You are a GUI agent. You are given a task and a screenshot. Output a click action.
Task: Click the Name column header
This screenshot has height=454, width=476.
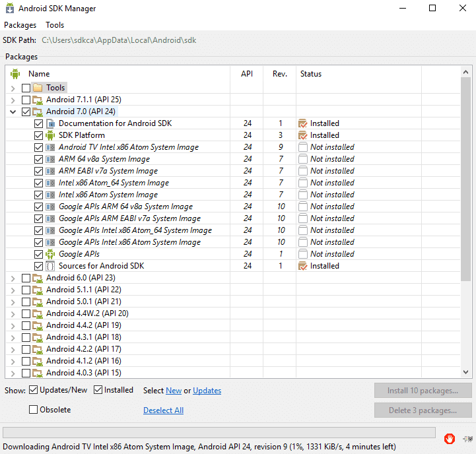tap(39, 74)
